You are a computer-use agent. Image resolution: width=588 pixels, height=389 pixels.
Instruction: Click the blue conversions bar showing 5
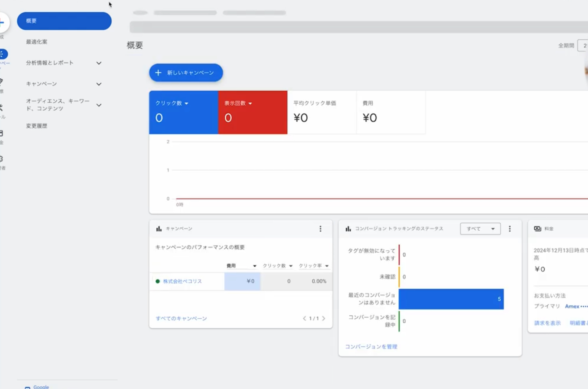[x=451, y=299]
